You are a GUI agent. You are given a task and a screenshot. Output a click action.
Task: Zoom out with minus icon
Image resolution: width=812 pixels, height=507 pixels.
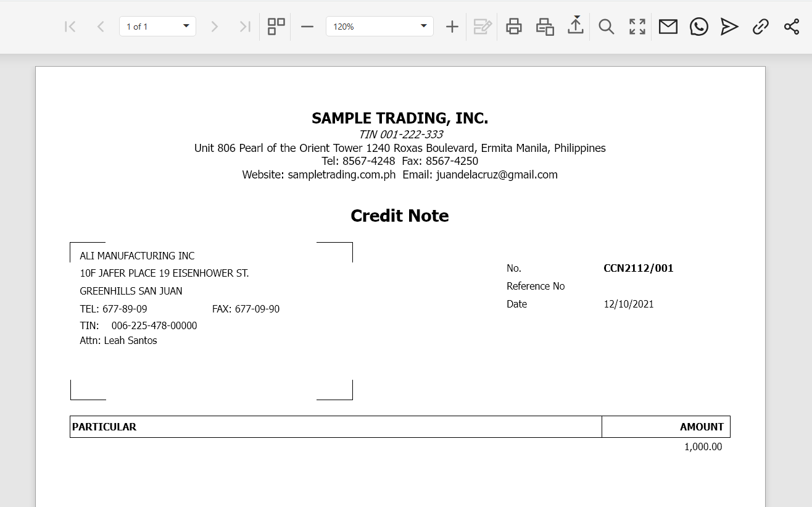click(307, 27)
